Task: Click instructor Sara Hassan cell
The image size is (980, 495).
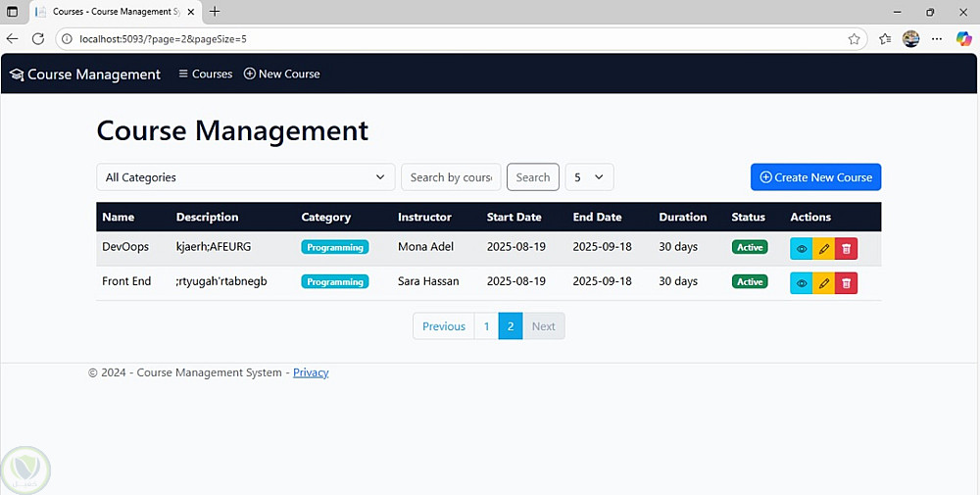Action: (x=428, y=281)
